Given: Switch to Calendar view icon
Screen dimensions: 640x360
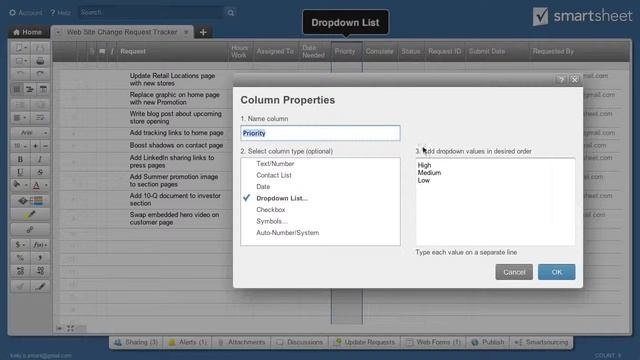Looking at the screenshot, I should tap(43, 89).
